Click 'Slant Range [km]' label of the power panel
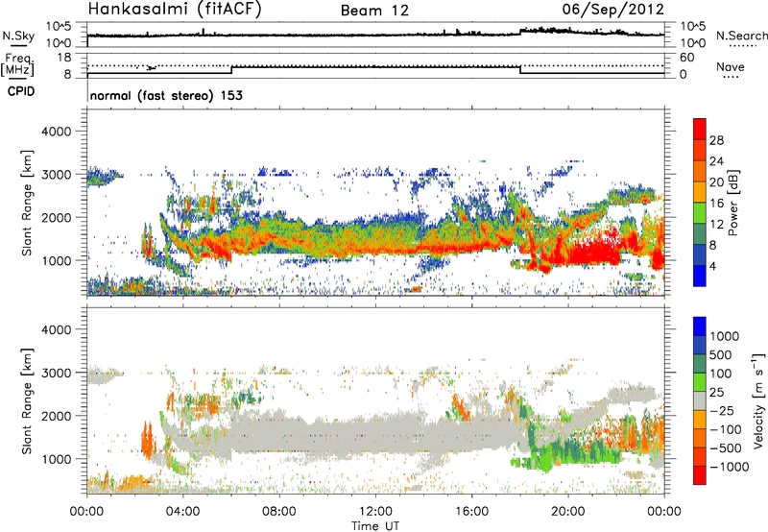 [x=27, y=203]
